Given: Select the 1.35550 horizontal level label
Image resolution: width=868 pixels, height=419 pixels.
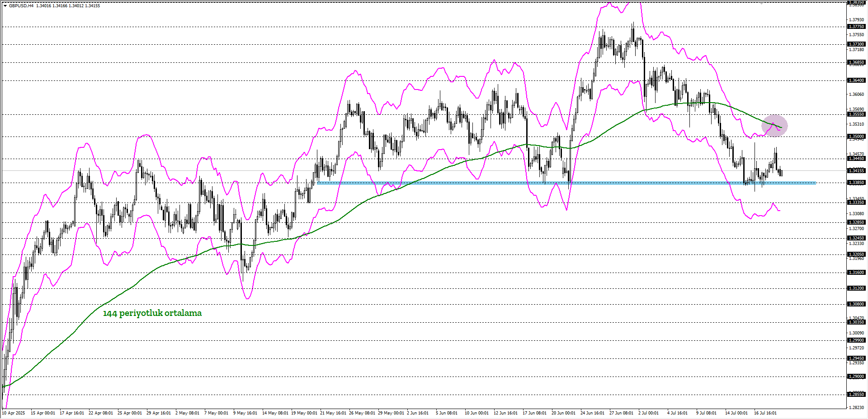Looking at the screenshot, I should [856, 114].
